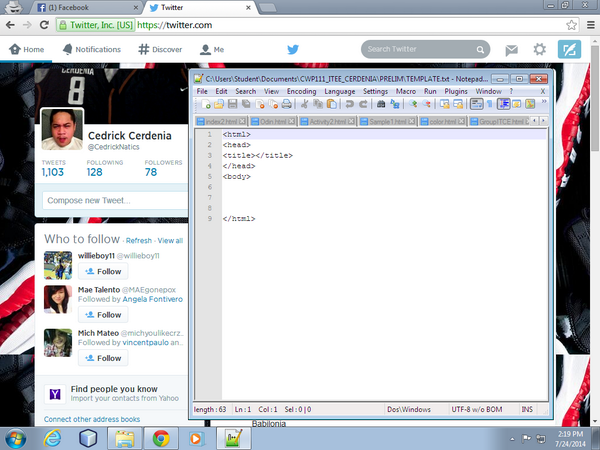Open the Encoding menu
This screenshot has width=600, height=450.
[x=302, y=91]
